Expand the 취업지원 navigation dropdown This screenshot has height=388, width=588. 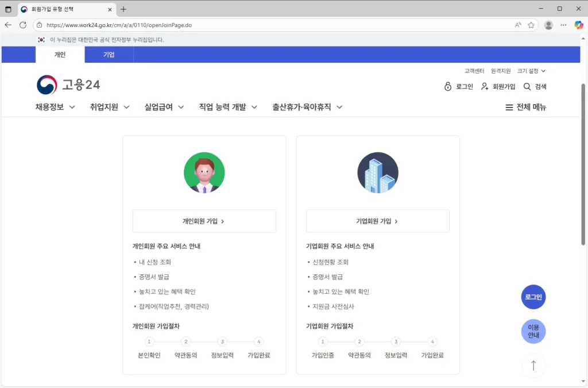(109, 106)
